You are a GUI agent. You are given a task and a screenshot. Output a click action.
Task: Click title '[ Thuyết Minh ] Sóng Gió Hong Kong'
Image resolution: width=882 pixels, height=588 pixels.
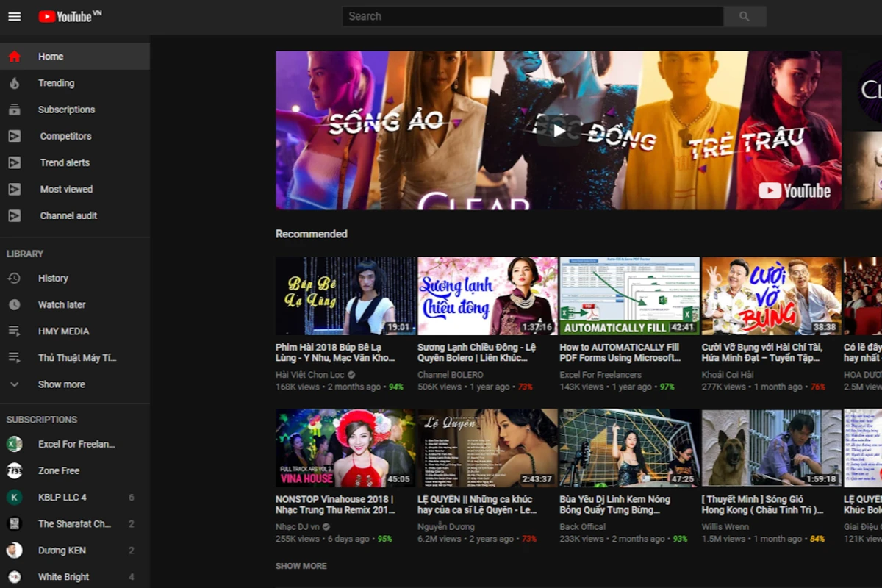763,504
